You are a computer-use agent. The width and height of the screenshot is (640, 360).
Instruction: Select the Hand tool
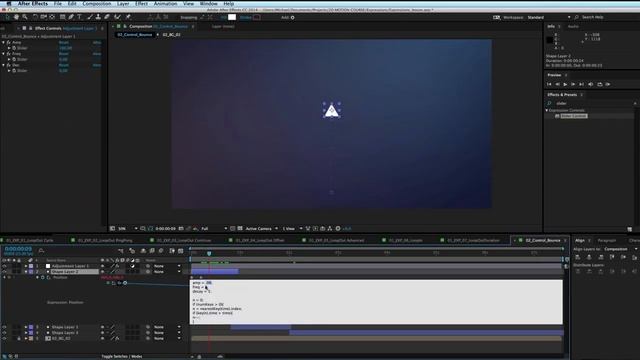coord(16,17)
